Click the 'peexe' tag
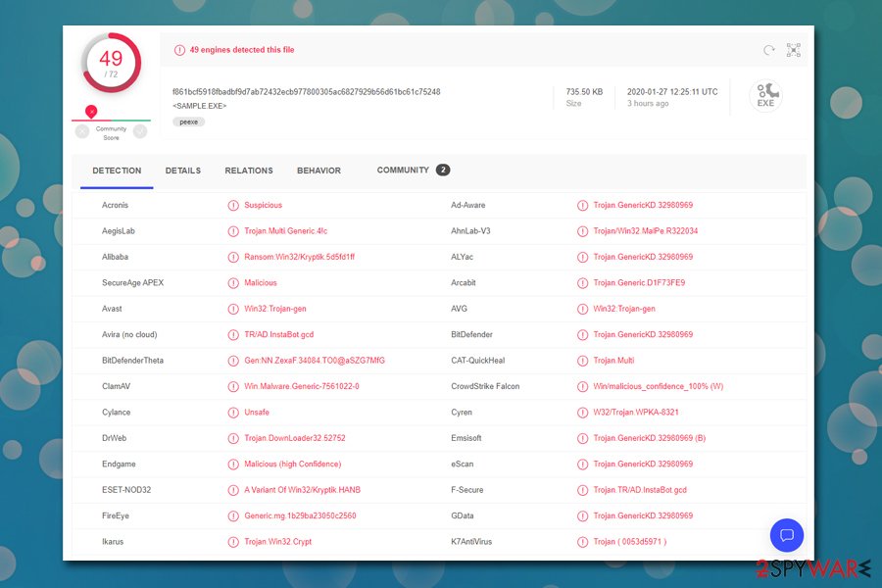882x588 pixels. click(188, 122)
